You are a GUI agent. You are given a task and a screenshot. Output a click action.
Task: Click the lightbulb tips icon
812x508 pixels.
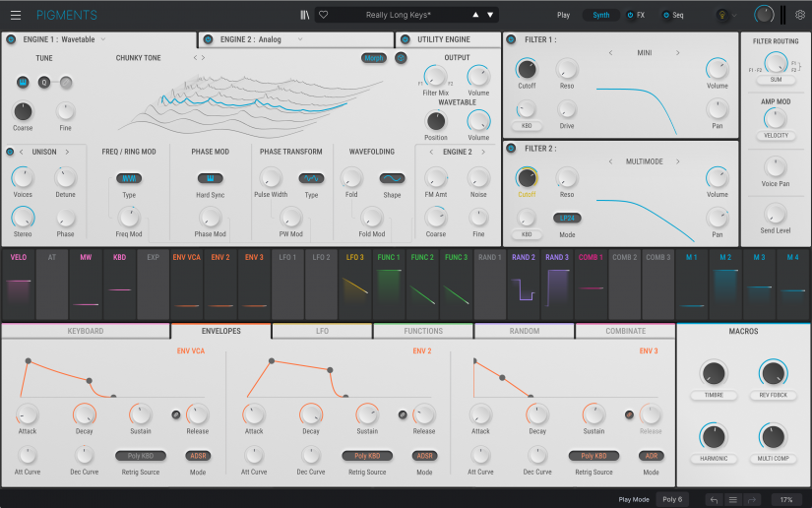[x=721, y=15]
